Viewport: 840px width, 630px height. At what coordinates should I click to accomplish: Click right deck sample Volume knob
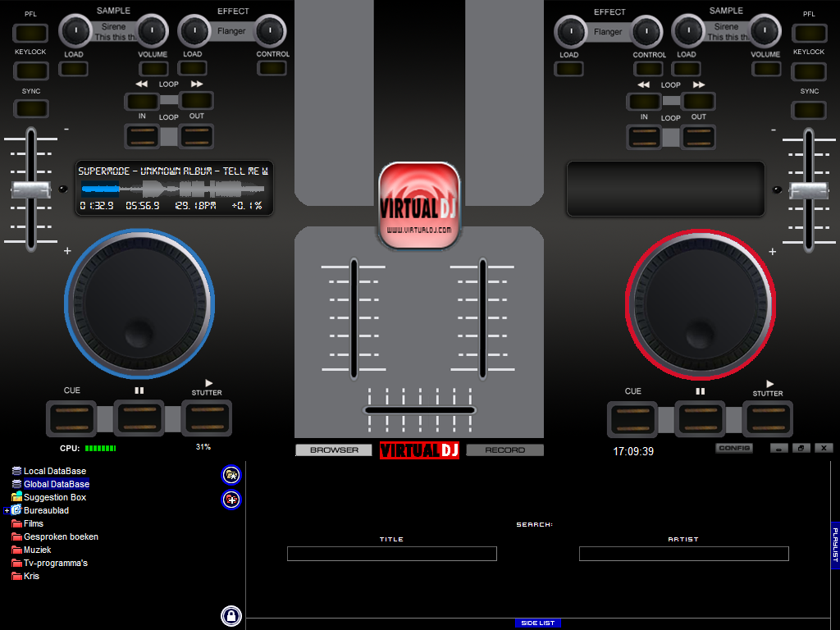click(765, 31)
